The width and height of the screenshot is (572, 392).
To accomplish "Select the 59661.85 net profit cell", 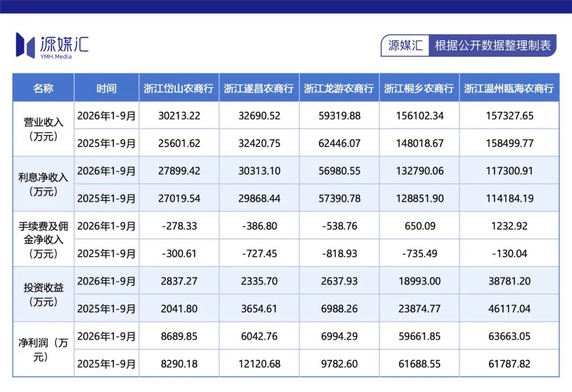I will click(420, 336).
